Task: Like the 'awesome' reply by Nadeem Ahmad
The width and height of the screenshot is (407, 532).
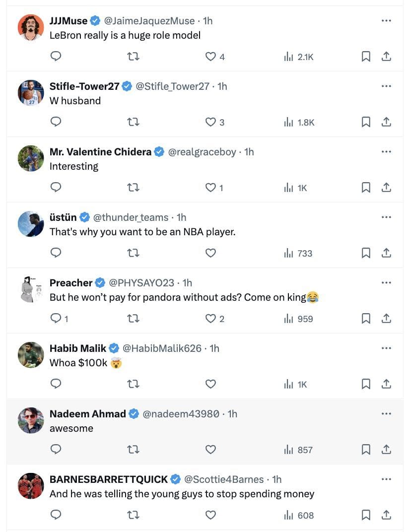Action: click(x=210, y=450)
